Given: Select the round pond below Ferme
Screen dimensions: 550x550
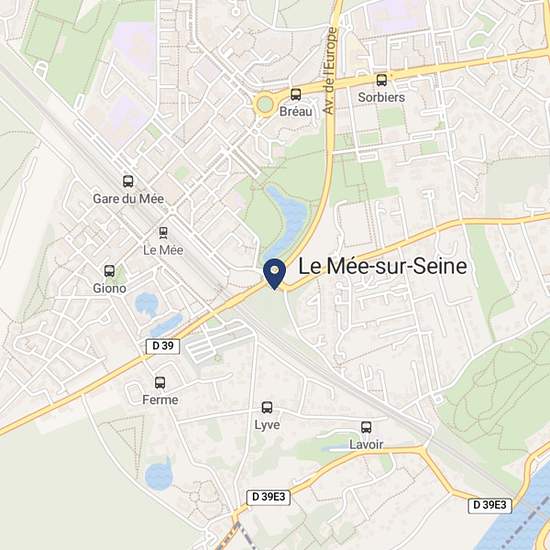Looking at the screenshot, I should click(159, 475).
